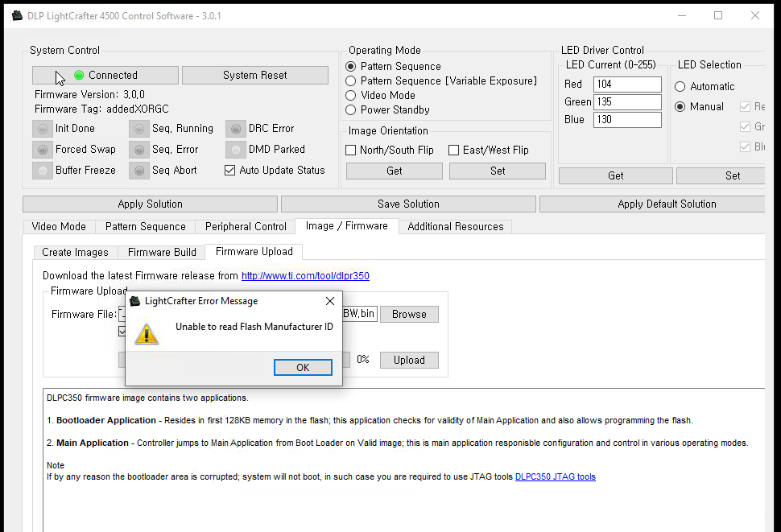Click OK in the error dialog
Screen dimensions: 781x532
click(x=303, y=367)
